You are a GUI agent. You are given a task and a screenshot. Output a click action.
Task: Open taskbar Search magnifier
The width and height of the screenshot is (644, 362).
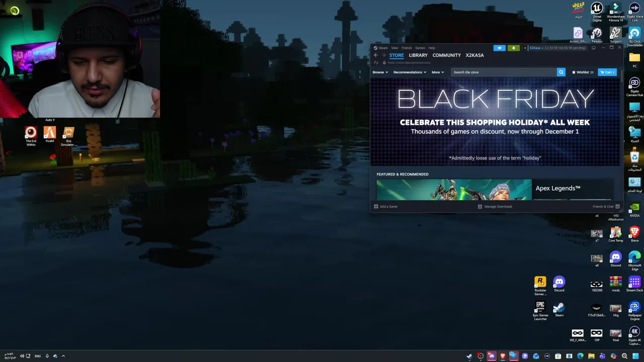click(x=624, y=356)
